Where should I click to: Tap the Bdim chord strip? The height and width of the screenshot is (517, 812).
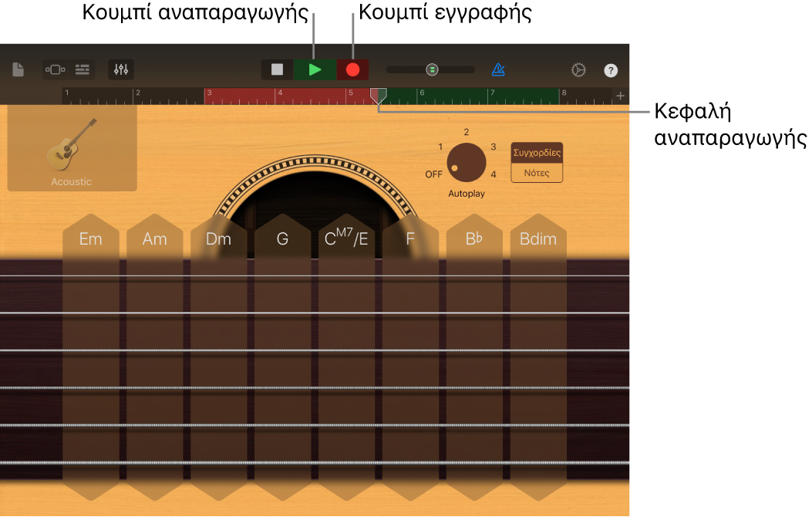coord(538,355)
